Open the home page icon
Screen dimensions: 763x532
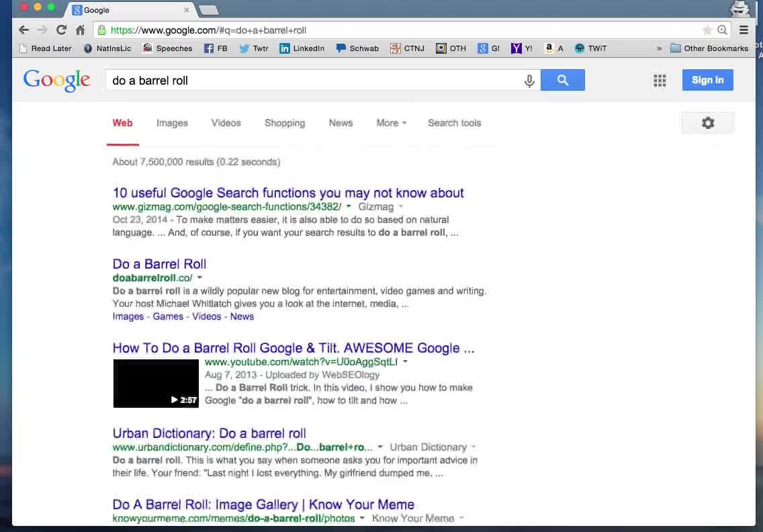tap(81, 30)
